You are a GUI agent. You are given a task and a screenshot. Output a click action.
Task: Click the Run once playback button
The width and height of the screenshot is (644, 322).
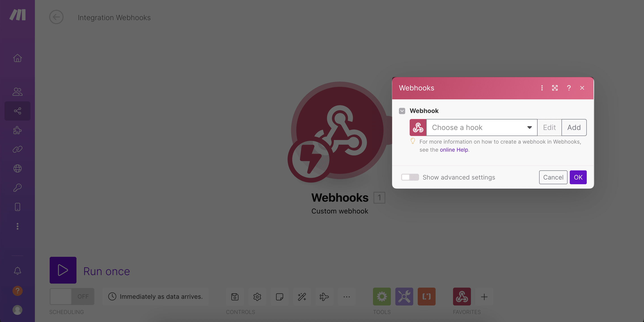pyautogui.click(x=63, y=270)
